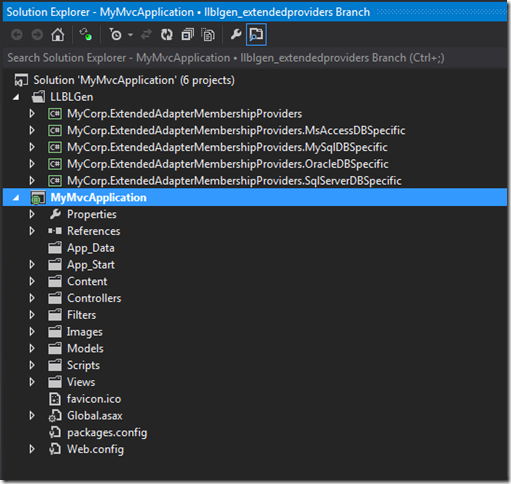Click the MyMvcApplication web project icon

(38, 198)
